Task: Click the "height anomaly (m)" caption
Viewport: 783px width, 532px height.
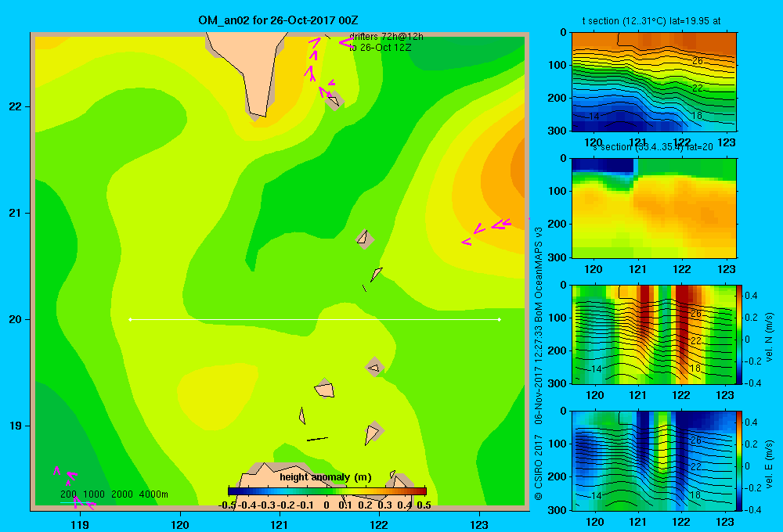Action: pyautogui.click(x=326, y=477)
